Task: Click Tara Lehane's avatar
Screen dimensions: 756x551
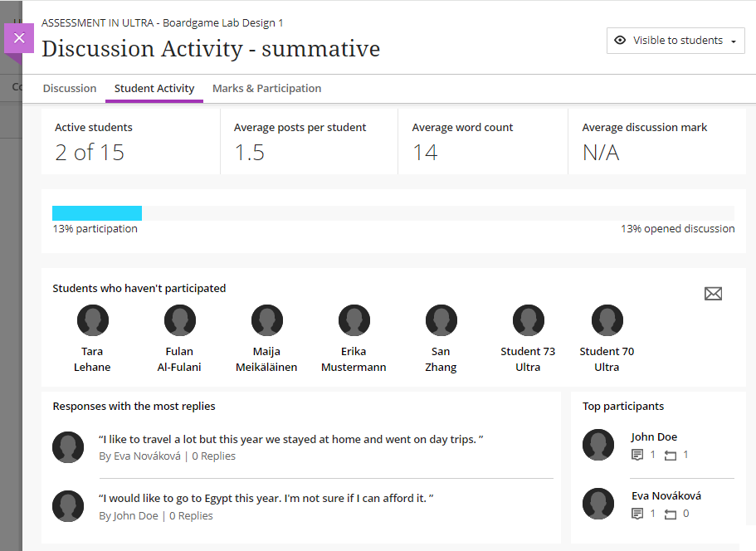Action: [92, 320]
